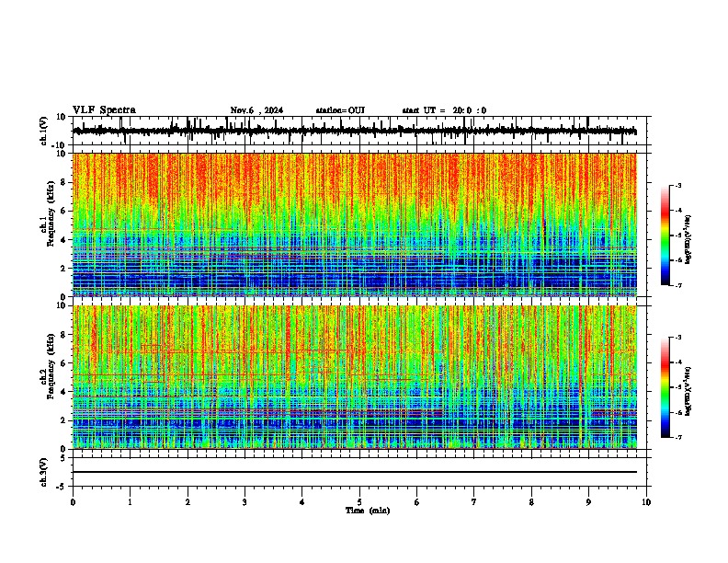Click time axis tick label '4'
728x563 pixels.
tap(302, 502)
